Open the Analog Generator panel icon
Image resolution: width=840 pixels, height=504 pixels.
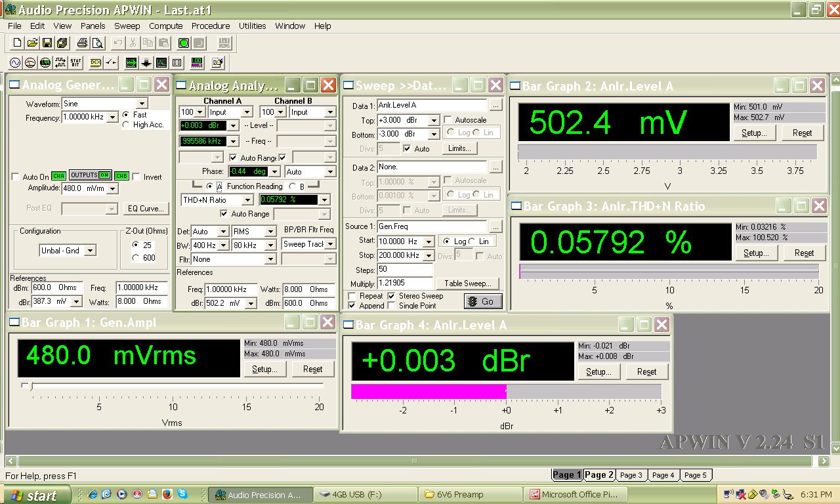point(16,63)
